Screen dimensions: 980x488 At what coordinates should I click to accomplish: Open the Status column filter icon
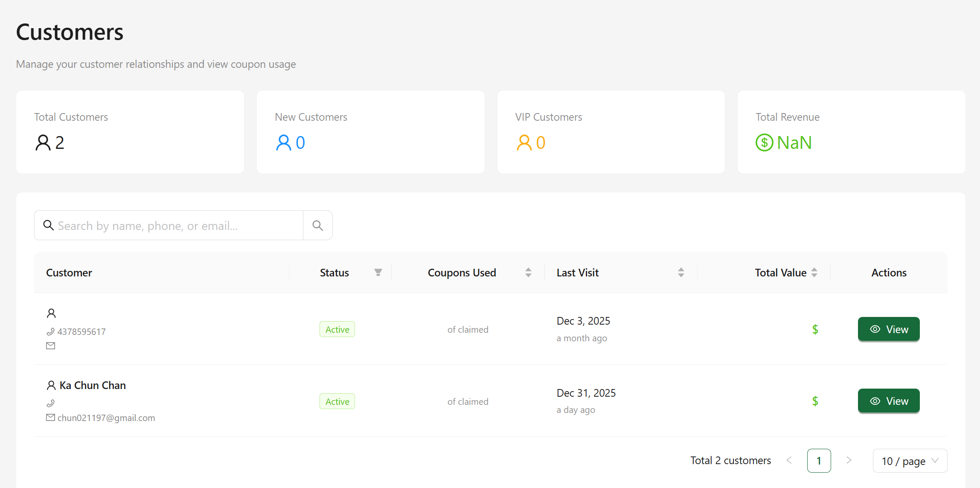point(378,273)
